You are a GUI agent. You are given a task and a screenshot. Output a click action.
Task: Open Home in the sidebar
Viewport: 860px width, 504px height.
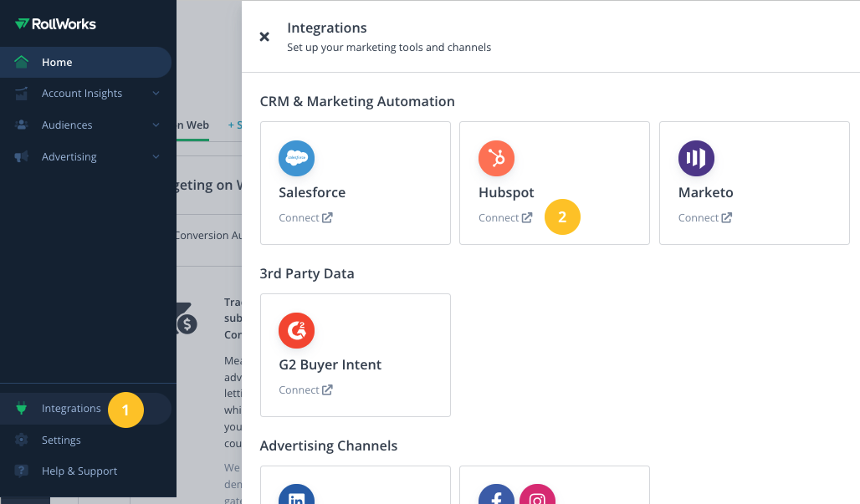click(x=85, y=62)
